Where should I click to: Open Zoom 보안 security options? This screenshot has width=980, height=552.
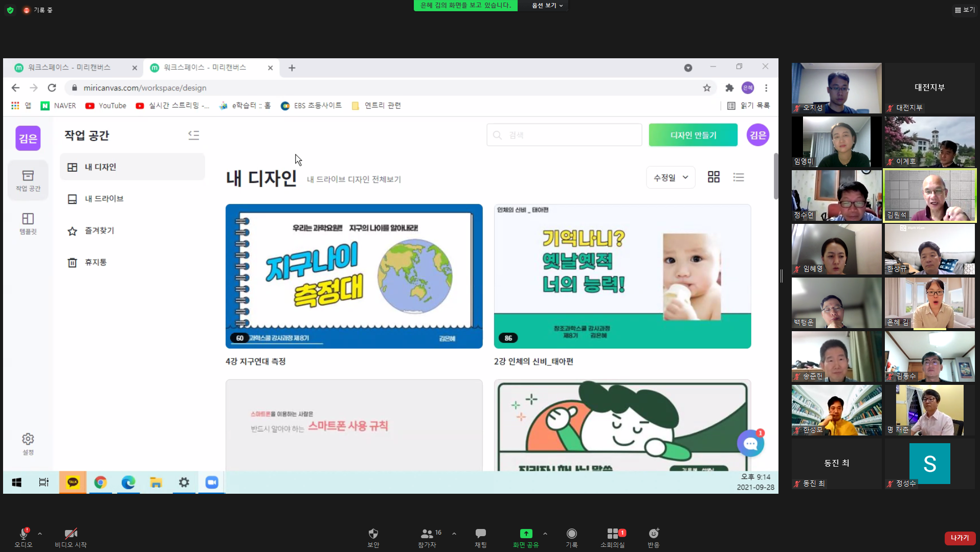(x=373, y=537)
